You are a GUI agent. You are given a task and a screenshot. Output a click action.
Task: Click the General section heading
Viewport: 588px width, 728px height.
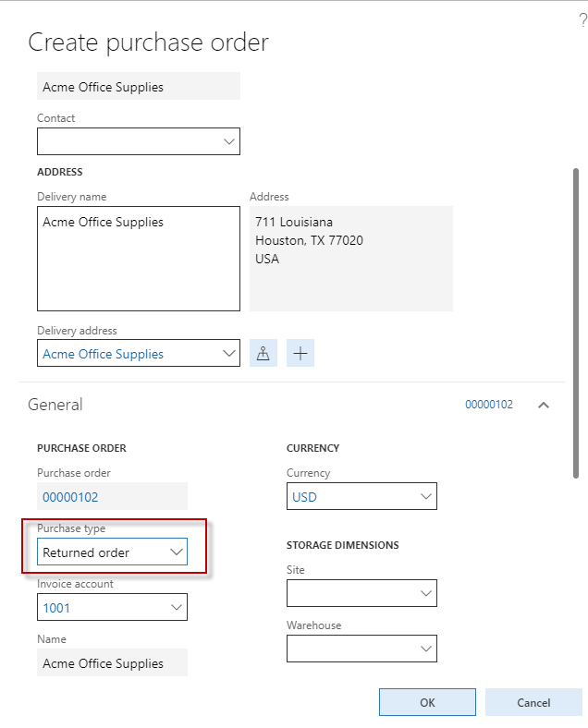55,405
